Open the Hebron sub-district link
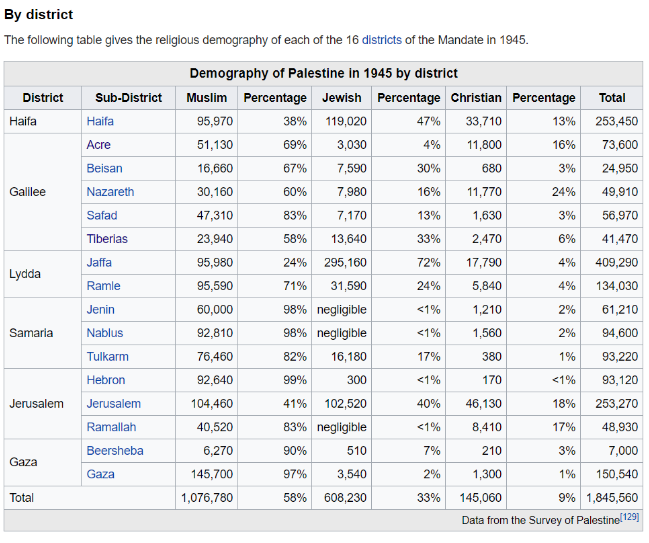 click(106, 380)
